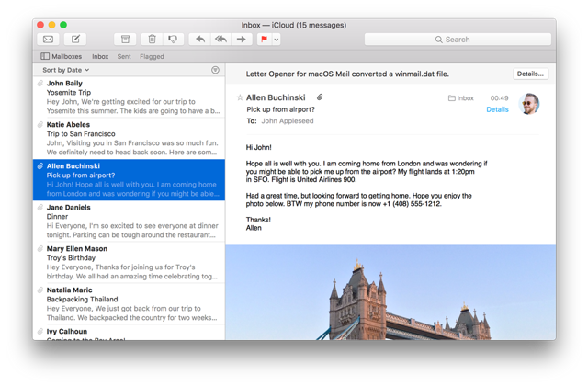Click the Inbox folder label in header
The image size is (588, 386).
click(461, 98)
